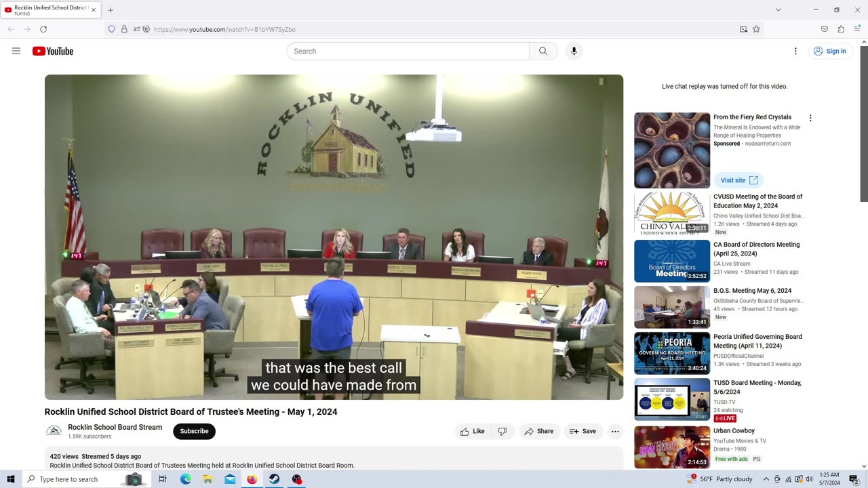Share the board meeting video

tap(539, 431)
